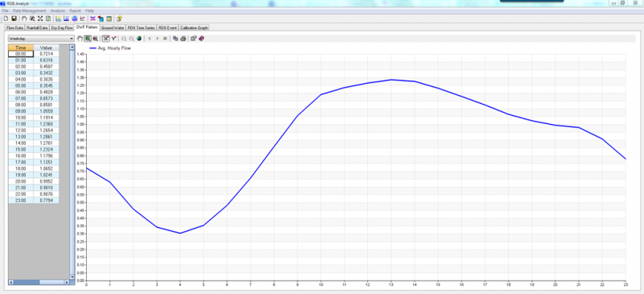Click the zoom extents arrows icon
The image size is (644, 294).
pos(40,19)
